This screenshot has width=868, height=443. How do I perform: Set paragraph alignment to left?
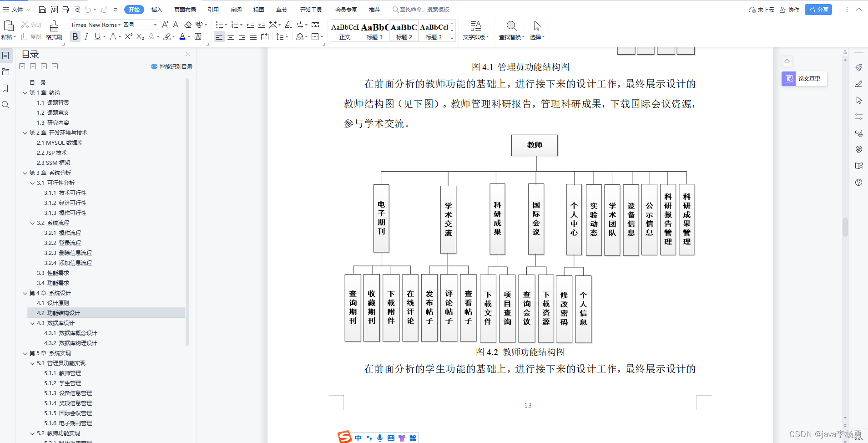point(219,36)
